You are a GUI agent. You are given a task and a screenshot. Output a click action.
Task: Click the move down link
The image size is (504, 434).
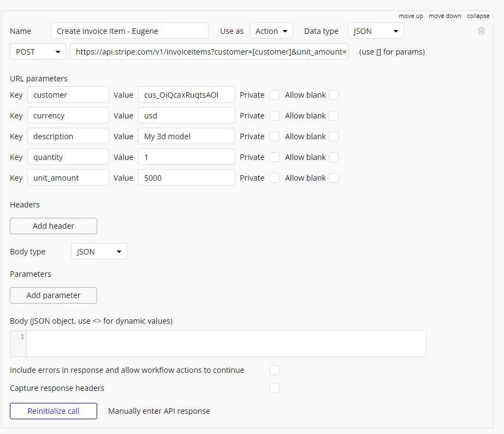[x=444, y=16]
